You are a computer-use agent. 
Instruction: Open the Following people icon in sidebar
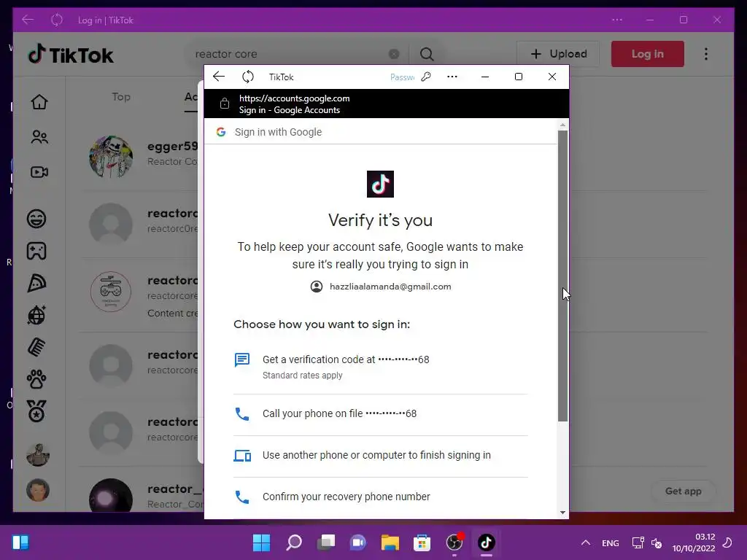(39, 137)
